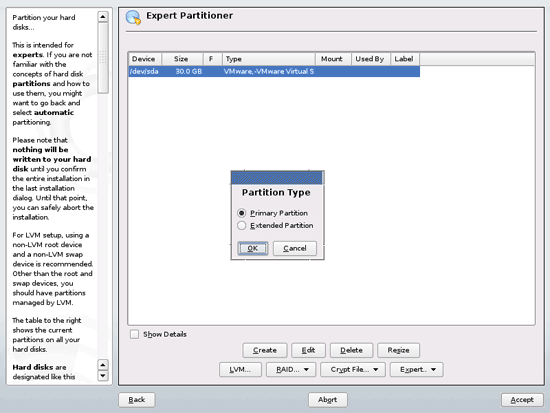This screenshot has width=550, height=413.
Task: Click the help panel scroll-up arrow
Action: tap(103, 16)
